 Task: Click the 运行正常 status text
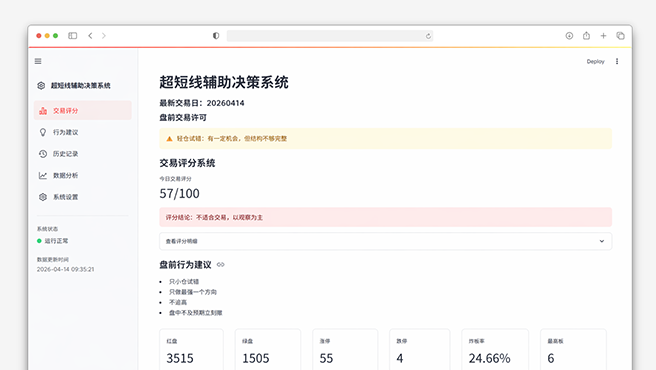click(56, 241)
